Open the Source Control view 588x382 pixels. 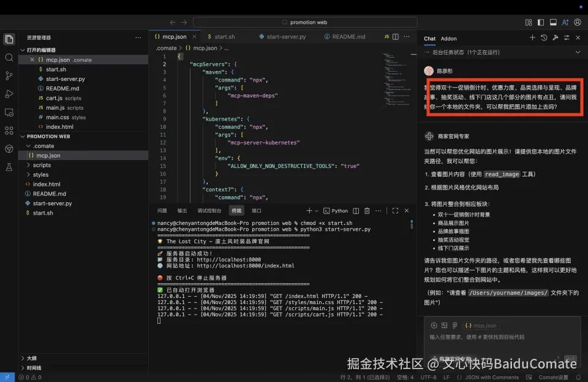coord(9,76)
